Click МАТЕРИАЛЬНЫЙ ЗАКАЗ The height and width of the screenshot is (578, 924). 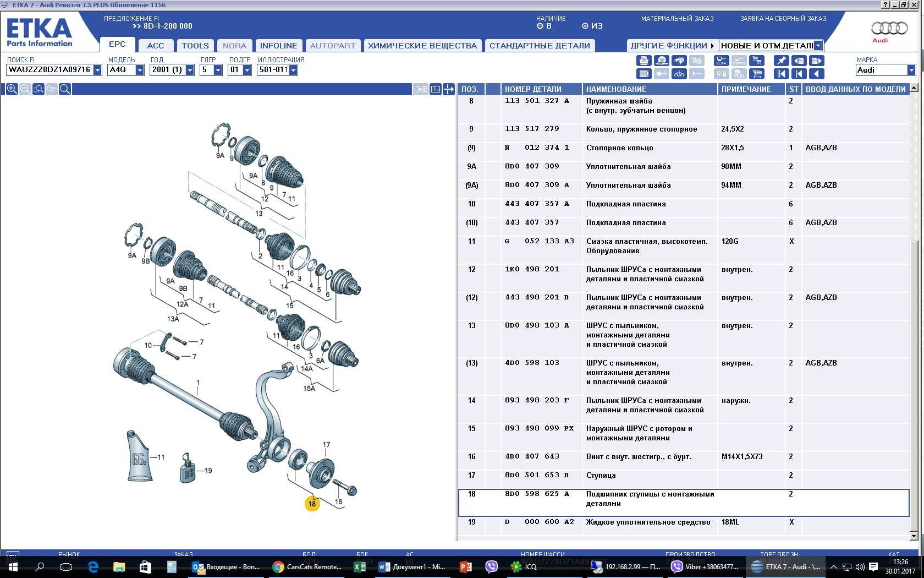point(677,19)
